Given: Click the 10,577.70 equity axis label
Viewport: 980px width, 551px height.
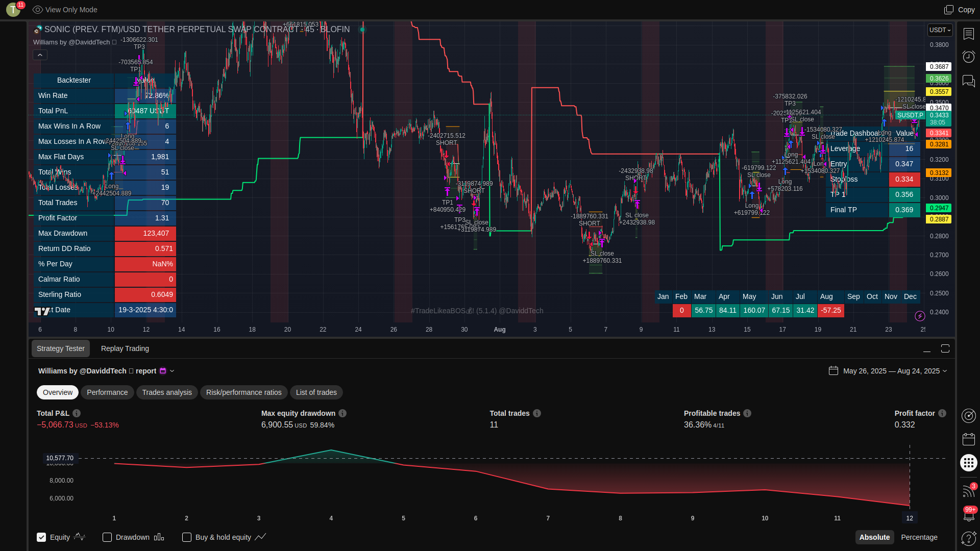Looking at the screenshot, I should click(x=60, y=458).
